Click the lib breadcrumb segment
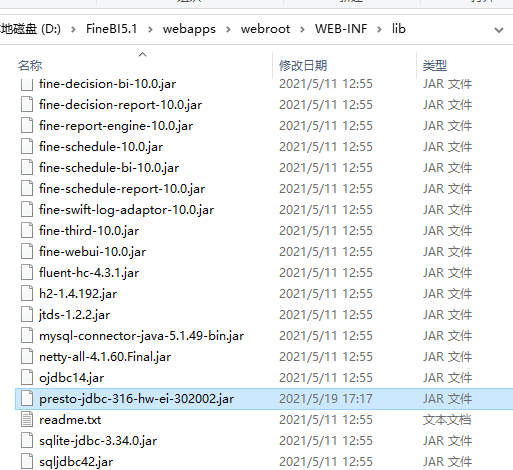 point(398,29)
